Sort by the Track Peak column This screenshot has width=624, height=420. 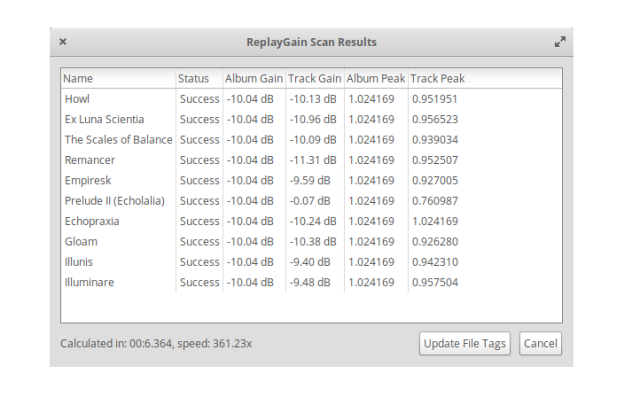pos(437,78)
